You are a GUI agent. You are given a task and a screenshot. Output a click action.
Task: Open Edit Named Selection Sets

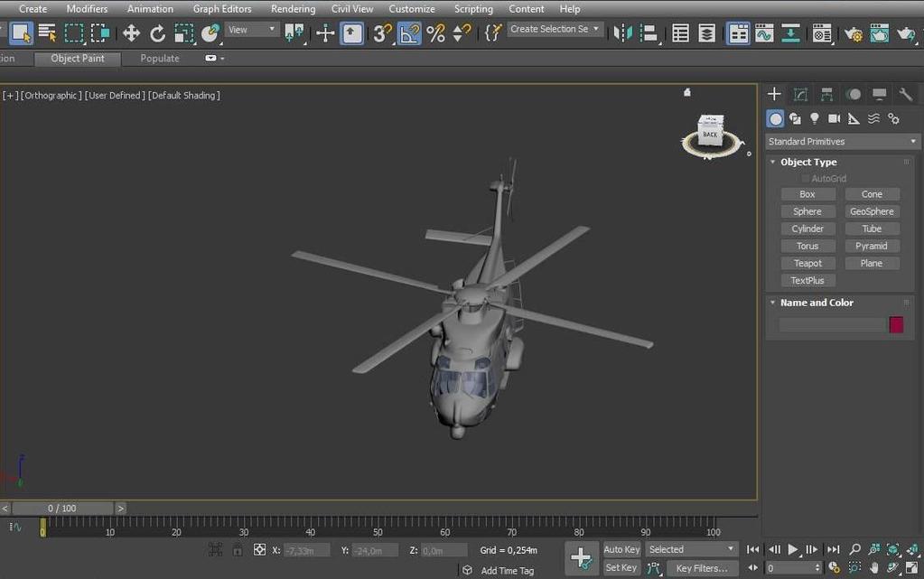(492, 33)
